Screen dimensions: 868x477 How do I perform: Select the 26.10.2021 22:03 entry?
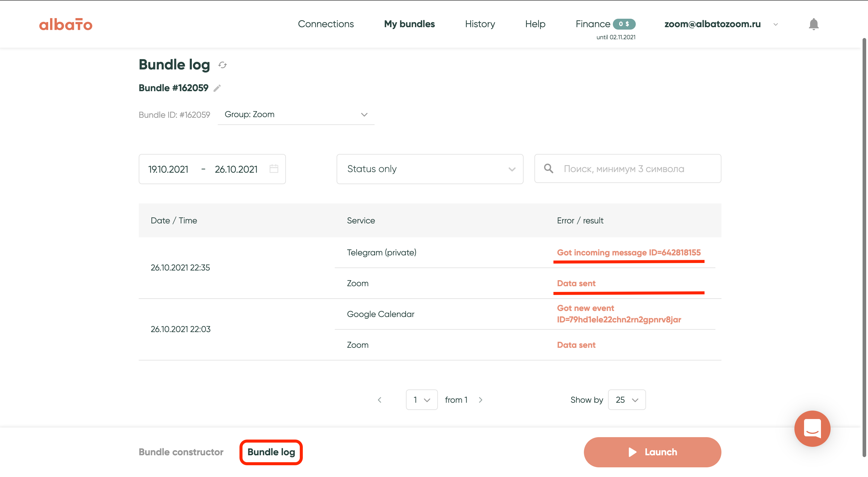point(181,329)
